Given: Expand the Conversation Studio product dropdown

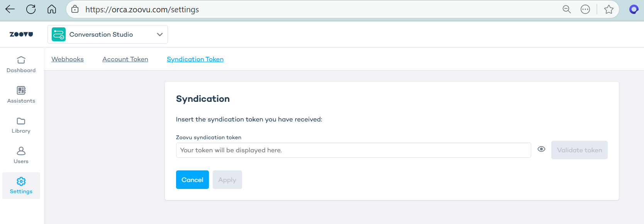Looking at the screenshot, I should (x=159, y=34).
